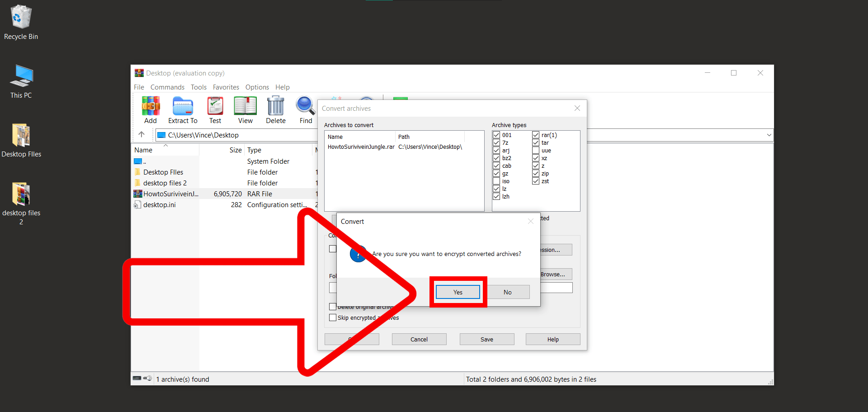Enable the iso archive type
Image resolution: width=868 pixels, height=412 pixels.
click(x=496, y=181)
